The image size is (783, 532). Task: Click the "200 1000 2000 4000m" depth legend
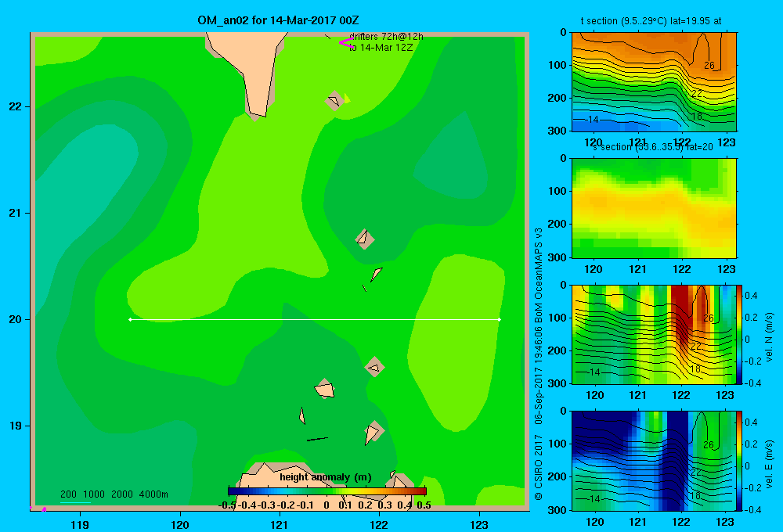click(x=114, y=494)
